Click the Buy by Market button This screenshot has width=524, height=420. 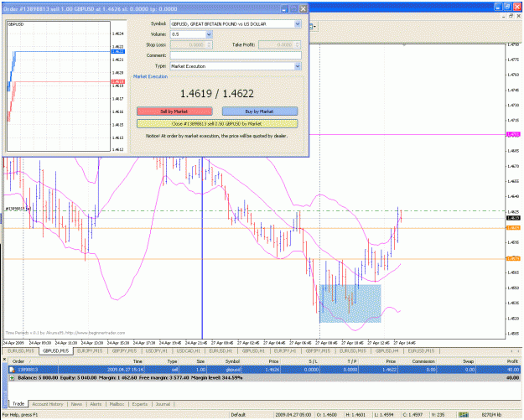tap(260, 111)
